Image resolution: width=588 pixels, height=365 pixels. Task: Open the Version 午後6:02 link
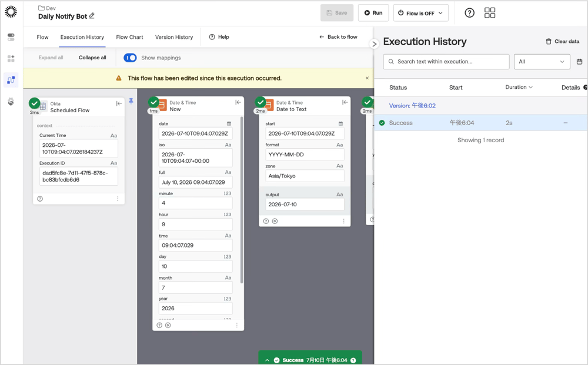[412, 106]
